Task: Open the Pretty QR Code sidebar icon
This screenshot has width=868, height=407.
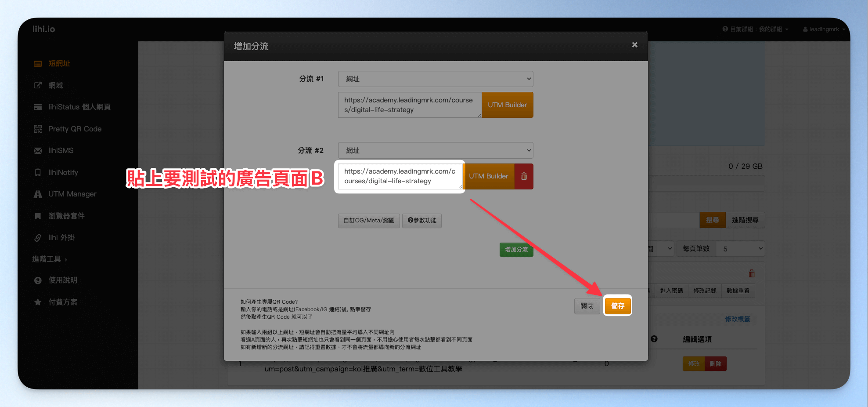Action: (x=38, y=129)
